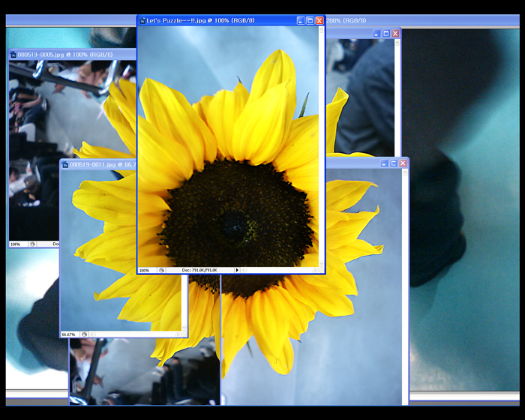
Task: Click left scroll arrow in Let's Puzzle window
Action: point(244,270)
